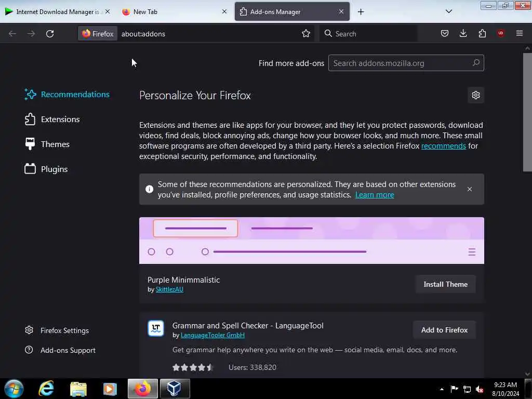Close the New Tab tab
The image size is (532, 399).
click(224, 11)
